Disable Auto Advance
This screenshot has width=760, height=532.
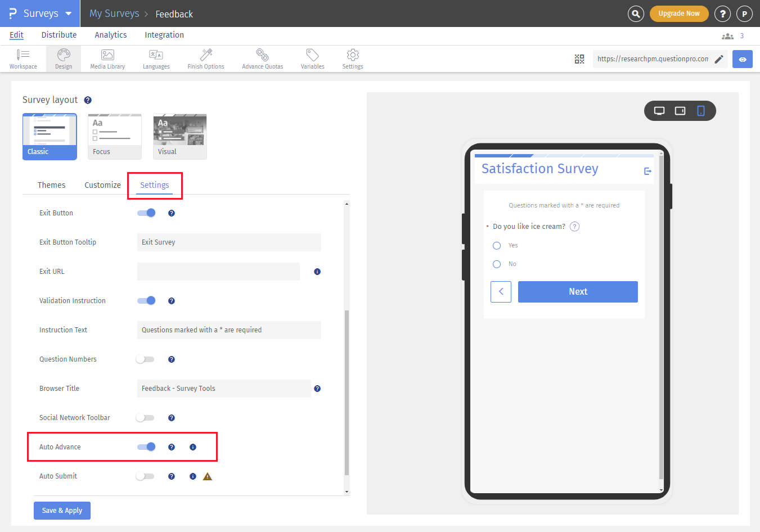pos(146,447)
